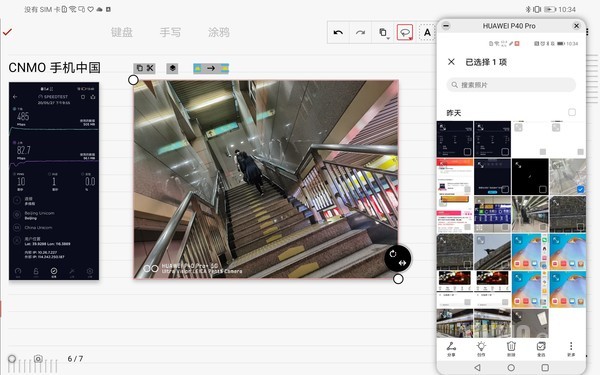Cut the selected image with scissors
600x375 pixels.
(150, 68)
